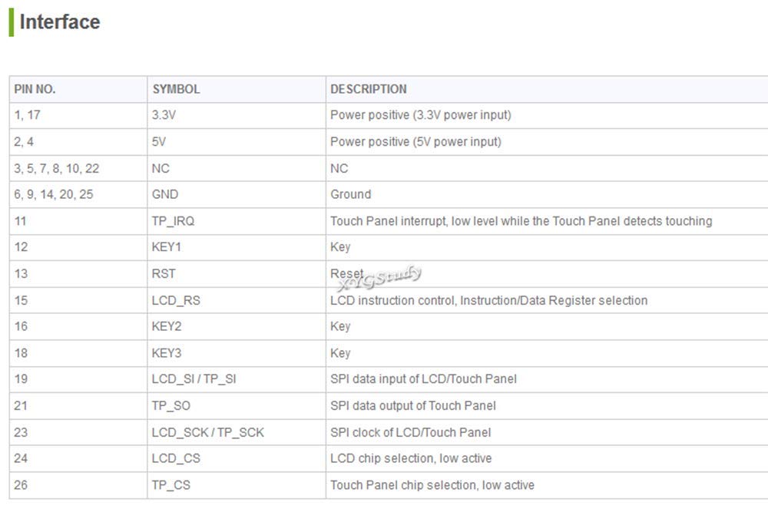Screen dimensions: 768x532
Task: Click the TP_SO symbol cell
Action: coord(237,406)
